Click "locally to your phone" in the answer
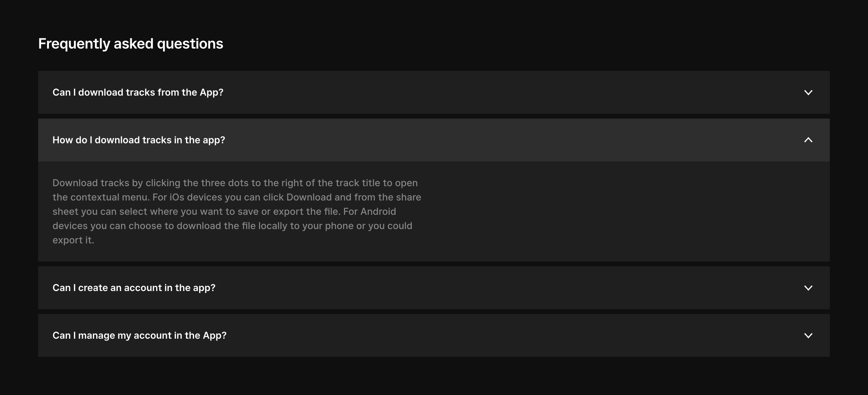This screenshot has height=395, width=868. pos(291,226)
